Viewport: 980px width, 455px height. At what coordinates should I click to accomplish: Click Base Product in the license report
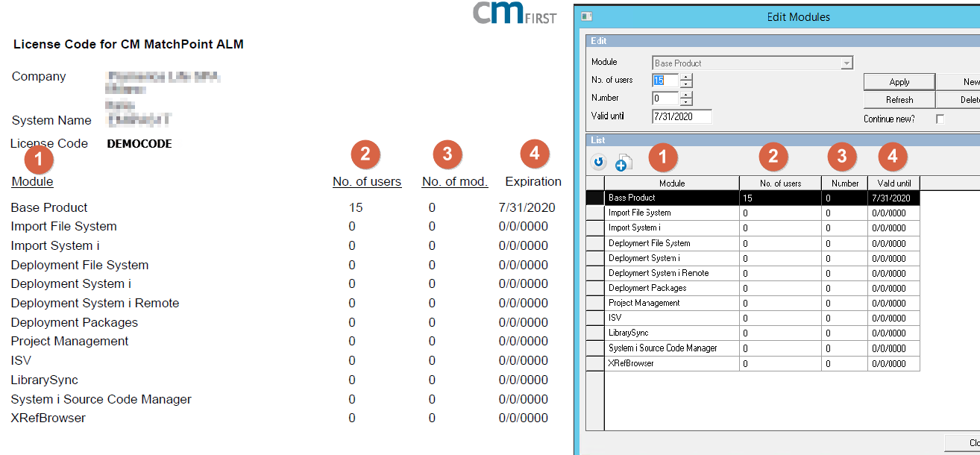pyautogui.click(x=49, y=207)
